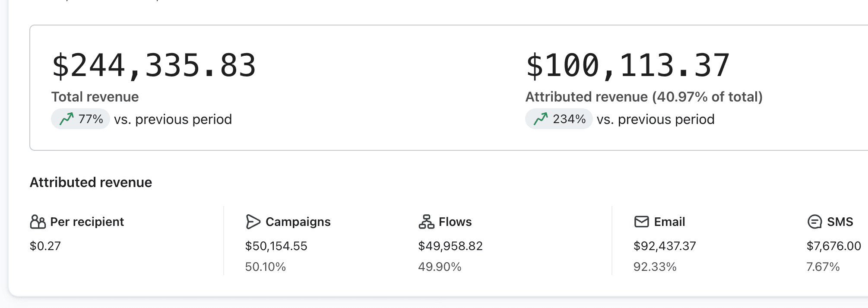868x308 pixels.
Task: Click the Campaigns paper plane icon
Action: [x=253, y=222]
